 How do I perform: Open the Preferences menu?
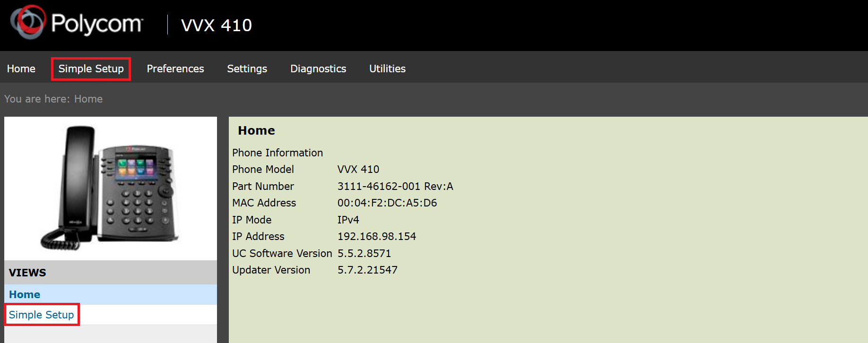175,69
